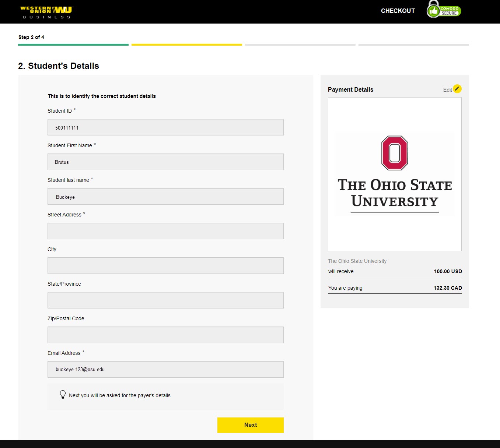
Task: Click the fourth gray progress bar segment
Action: [x=414, y=45]
